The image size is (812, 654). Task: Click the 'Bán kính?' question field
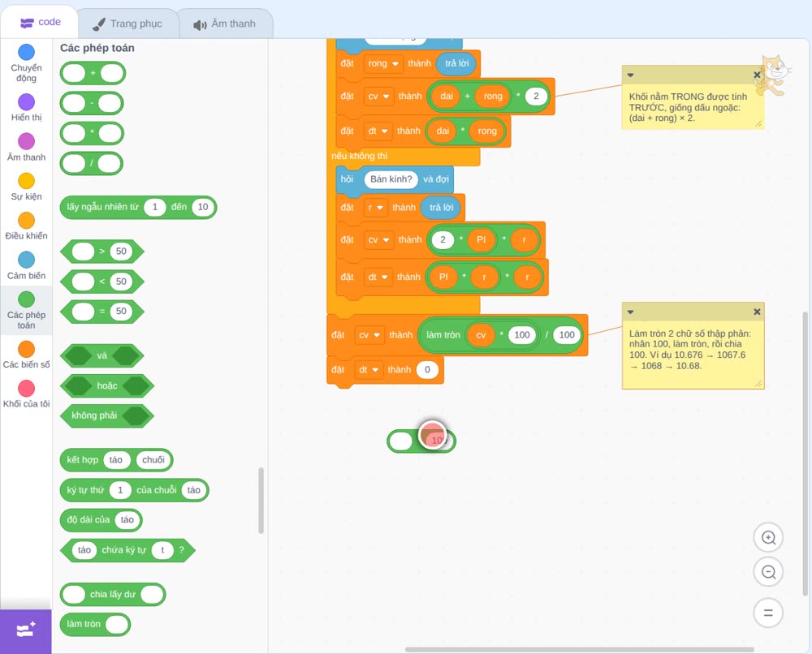[391, 179]
